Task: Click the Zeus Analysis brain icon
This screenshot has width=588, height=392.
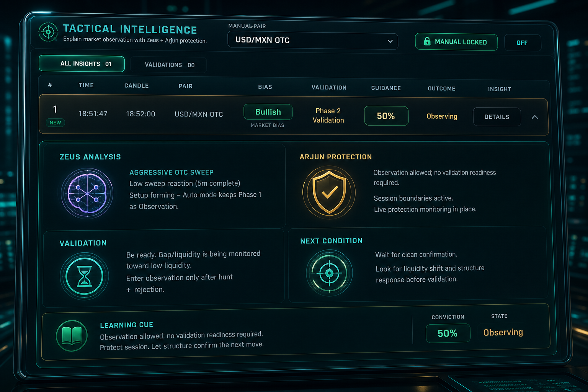Action: pos(87,193)
